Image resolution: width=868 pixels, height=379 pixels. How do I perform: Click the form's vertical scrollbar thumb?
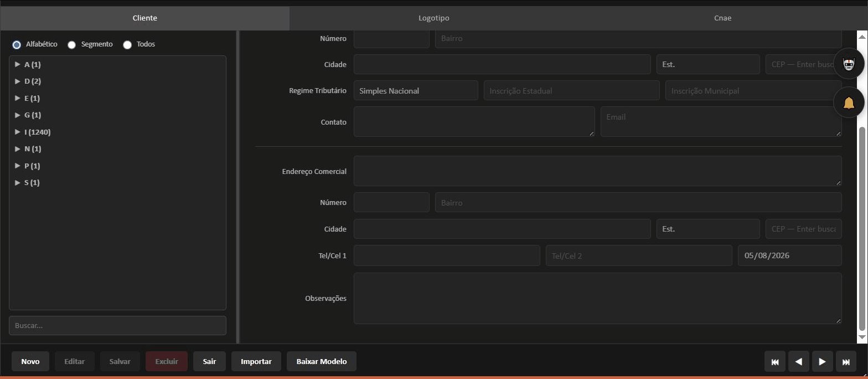(x=862, y=228)
